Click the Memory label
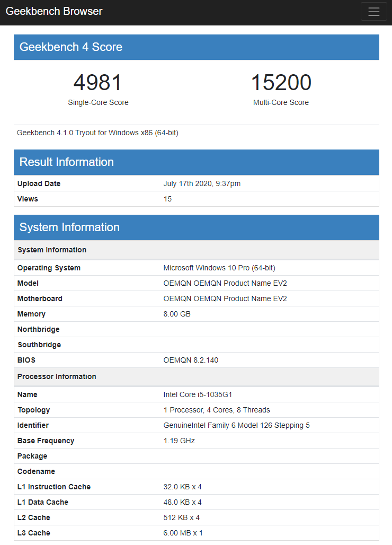 pyautogui.click(x=32, y=314)
